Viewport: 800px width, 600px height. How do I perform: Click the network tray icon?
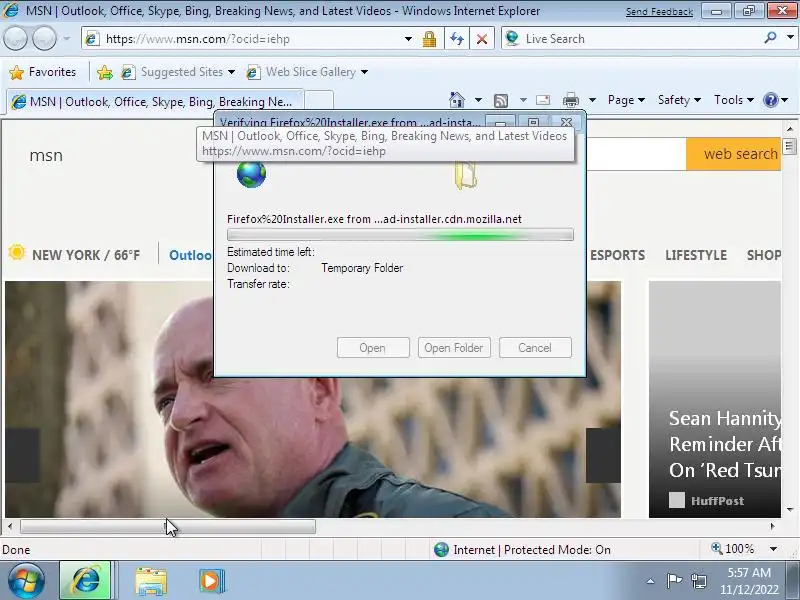[698, 581]
